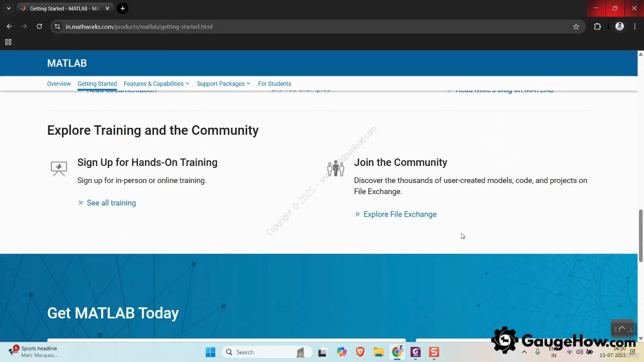Open the Chrome three-dot menu
Screen dimensions: 644x362
(x=635, y=27)
